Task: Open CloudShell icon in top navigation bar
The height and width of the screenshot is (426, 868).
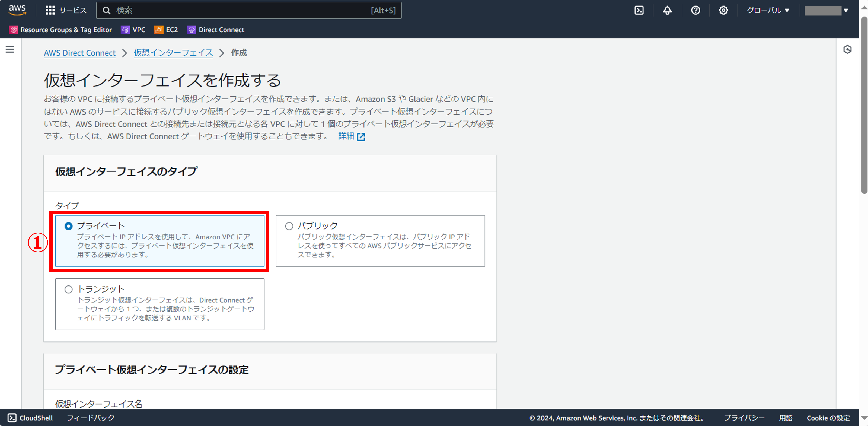Action: 639,11
